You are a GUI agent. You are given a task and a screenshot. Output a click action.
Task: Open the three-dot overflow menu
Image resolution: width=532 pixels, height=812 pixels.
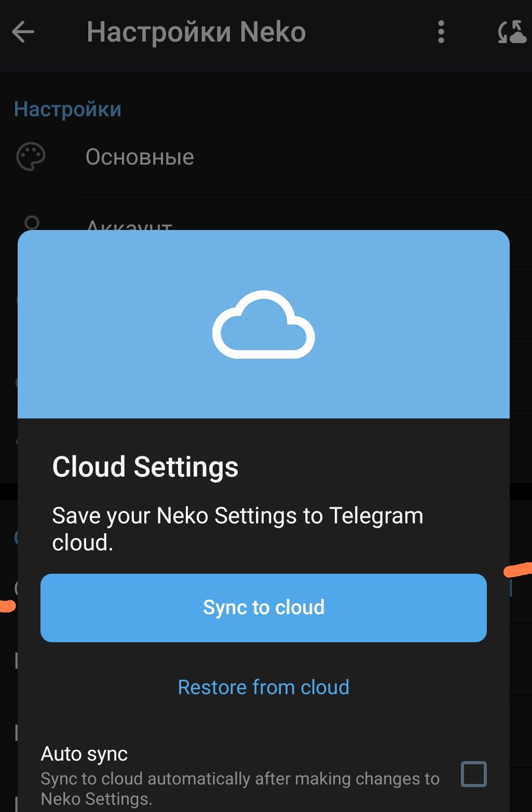click(441, 32)
